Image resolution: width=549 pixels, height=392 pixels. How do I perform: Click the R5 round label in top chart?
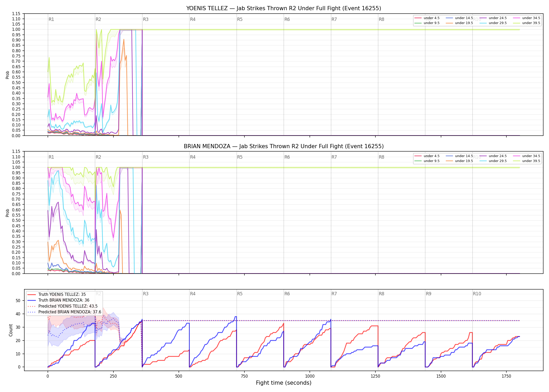240,19
